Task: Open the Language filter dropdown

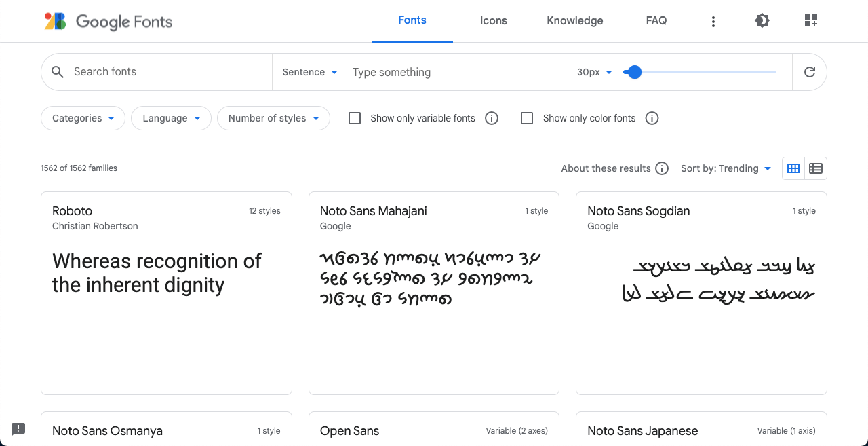Action: (172, 118)
